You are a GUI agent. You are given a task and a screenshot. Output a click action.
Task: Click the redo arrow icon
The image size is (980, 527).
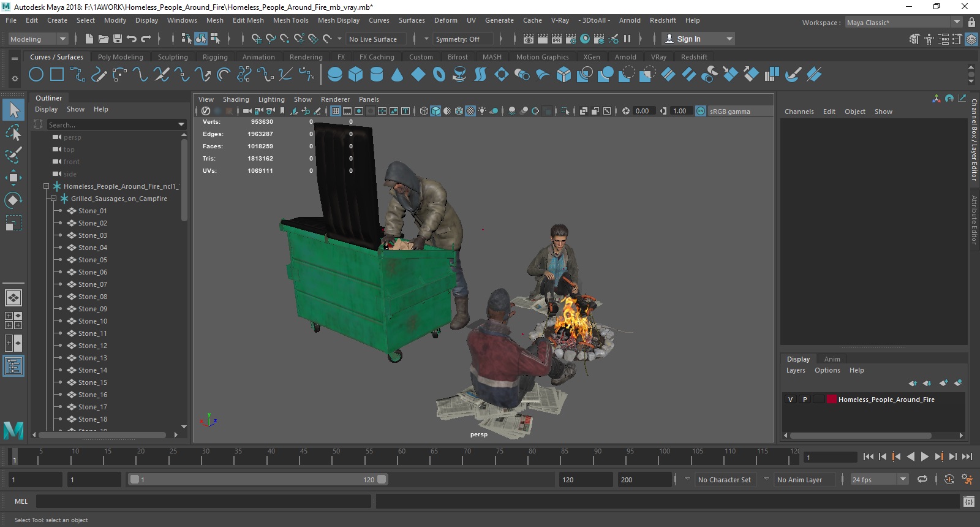[x=146, y=39]
